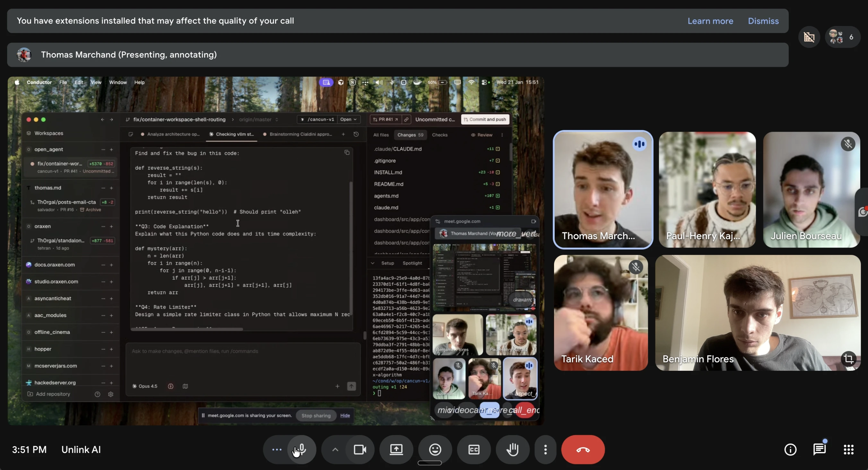The image size is (868, 470).
Task: Dismiss the extensions warning banner
Action: pos(763,21)
